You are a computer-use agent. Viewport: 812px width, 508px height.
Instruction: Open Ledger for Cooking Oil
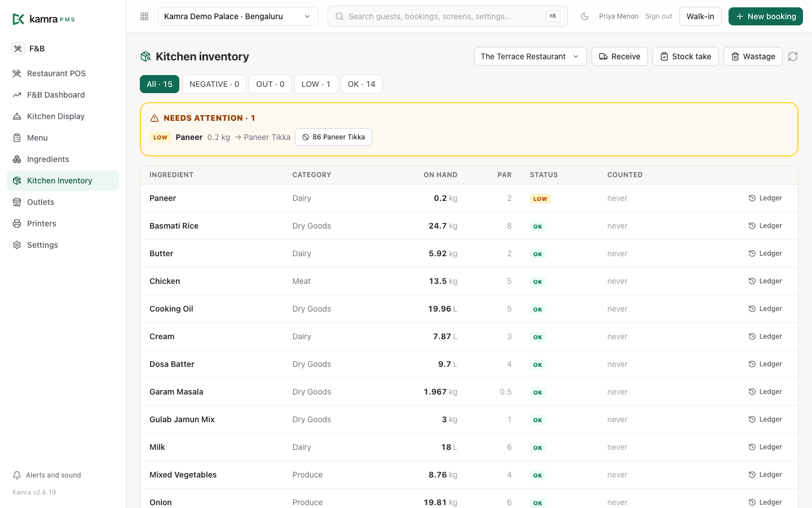(765, 309)
